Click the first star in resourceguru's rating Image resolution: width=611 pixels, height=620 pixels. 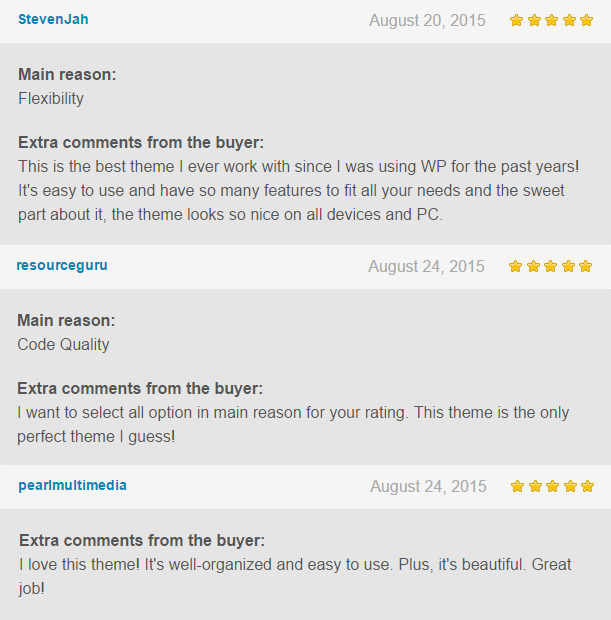tap(515, 266)
